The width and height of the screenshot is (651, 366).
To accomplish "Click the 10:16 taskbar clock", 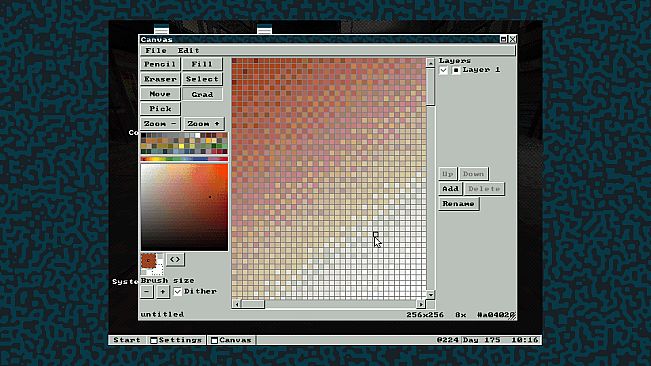I will coord(525,340).
